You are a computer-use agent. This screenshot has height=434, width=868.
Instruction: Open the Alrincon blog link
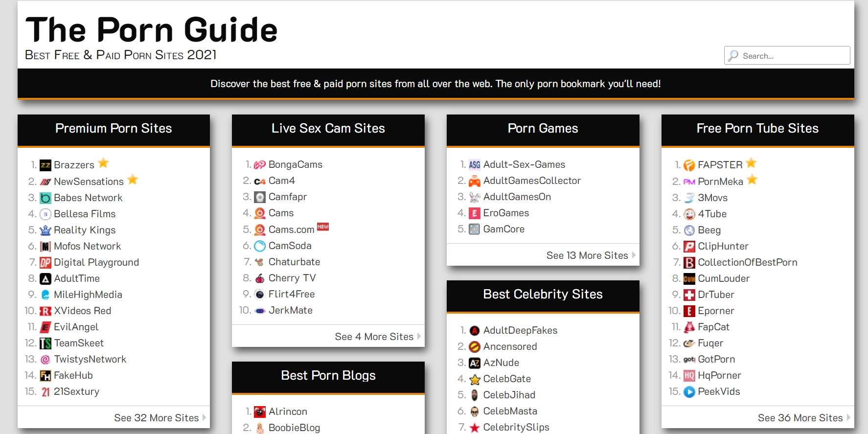pos(288,411)
